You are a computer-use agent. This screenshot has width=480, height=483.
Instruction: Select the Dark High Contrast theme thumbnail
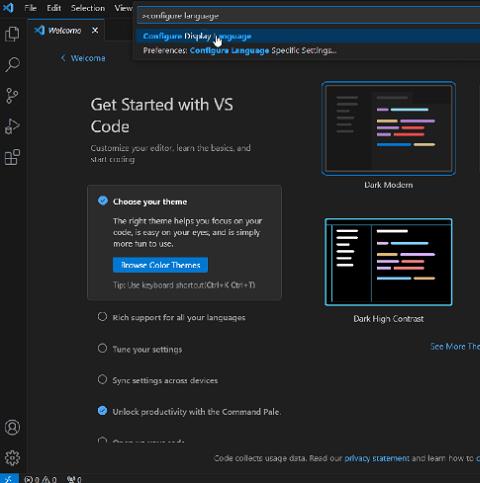pos(388,262)
